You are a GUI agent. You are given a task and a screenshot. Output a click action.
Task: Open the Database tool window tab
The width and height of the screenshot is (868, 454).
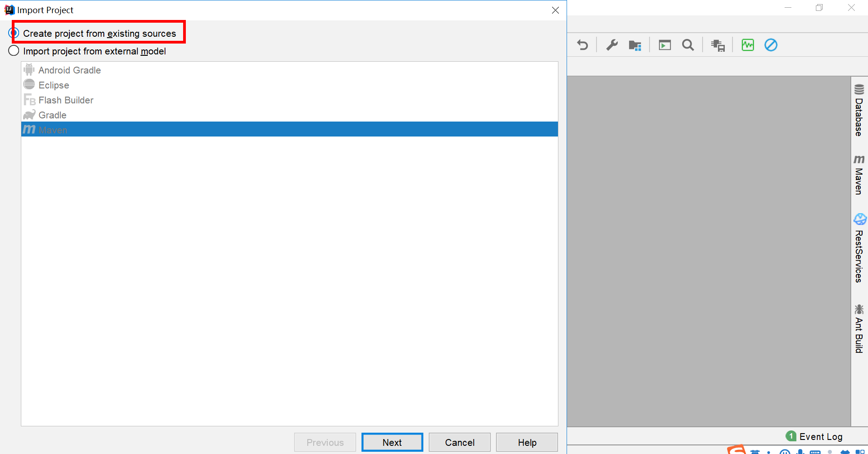[859, 110]
